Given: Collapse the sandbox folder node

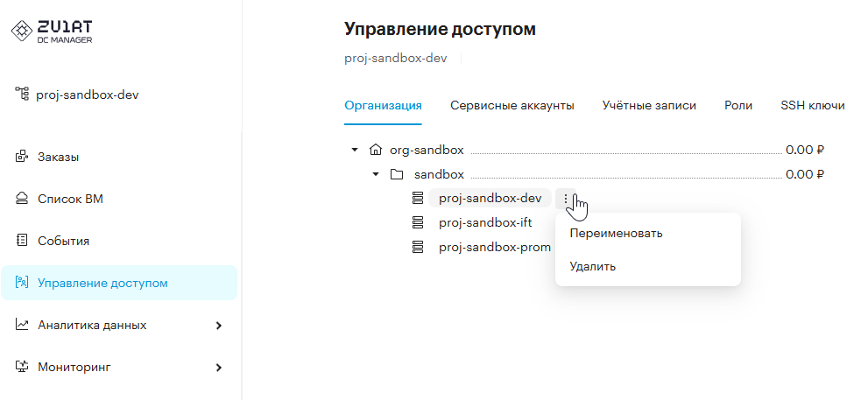Looking at the screenshot, I should click(x=376, y=174).
